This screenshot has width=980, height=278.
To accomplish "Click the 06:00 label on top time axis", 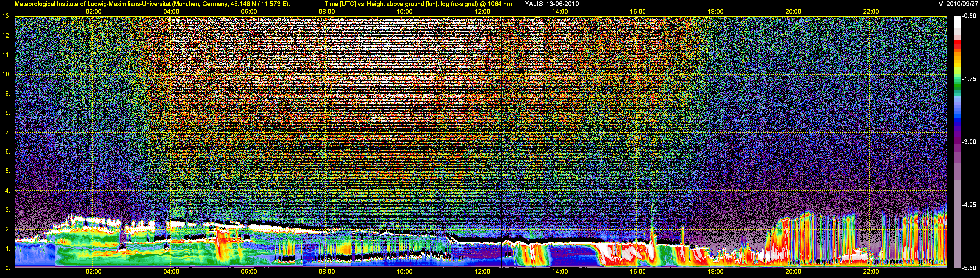I will click(249, 11).
